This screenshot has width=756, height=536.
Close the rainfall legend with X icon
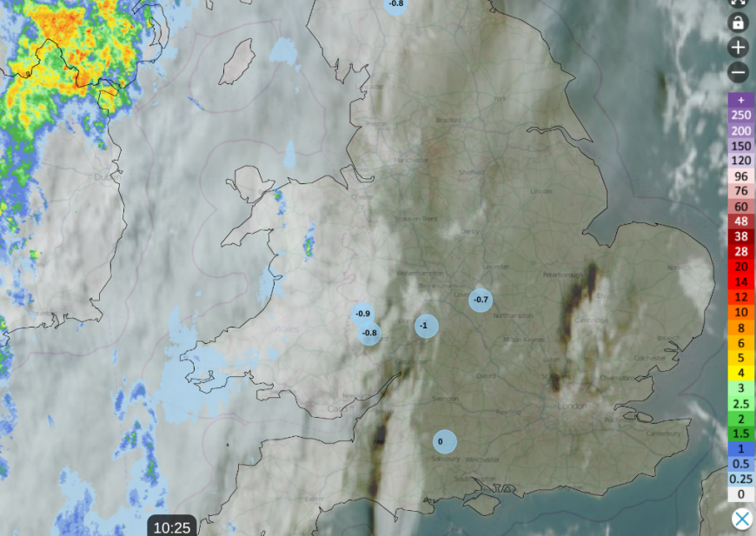coord(741,519)
